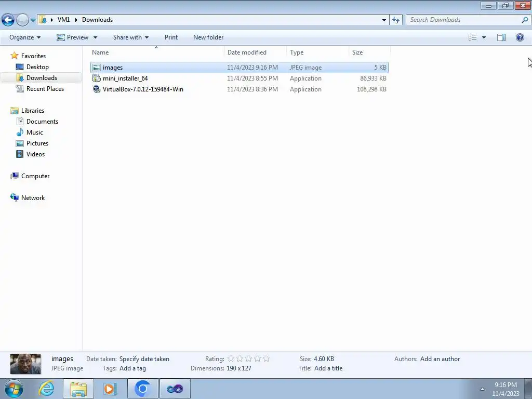Open the Share with menu

(x=130, y=37)
